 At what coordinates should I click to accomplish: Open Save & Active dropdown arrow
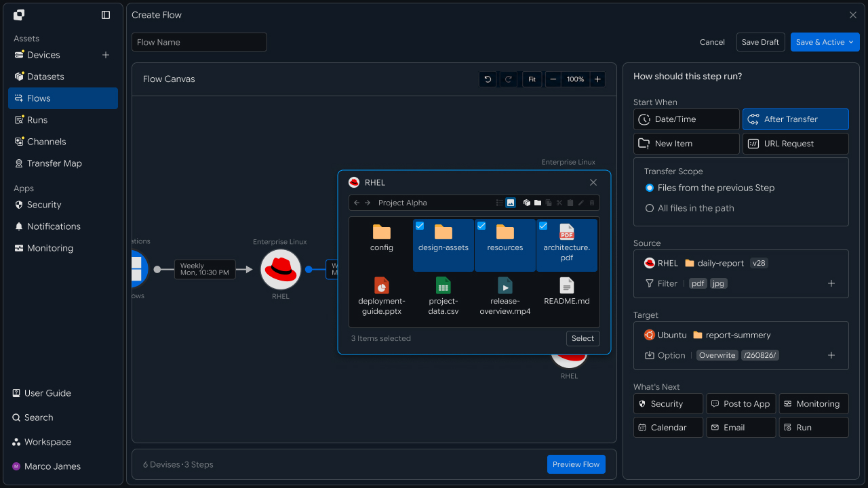pyautogui.click(x=851, y=42)
